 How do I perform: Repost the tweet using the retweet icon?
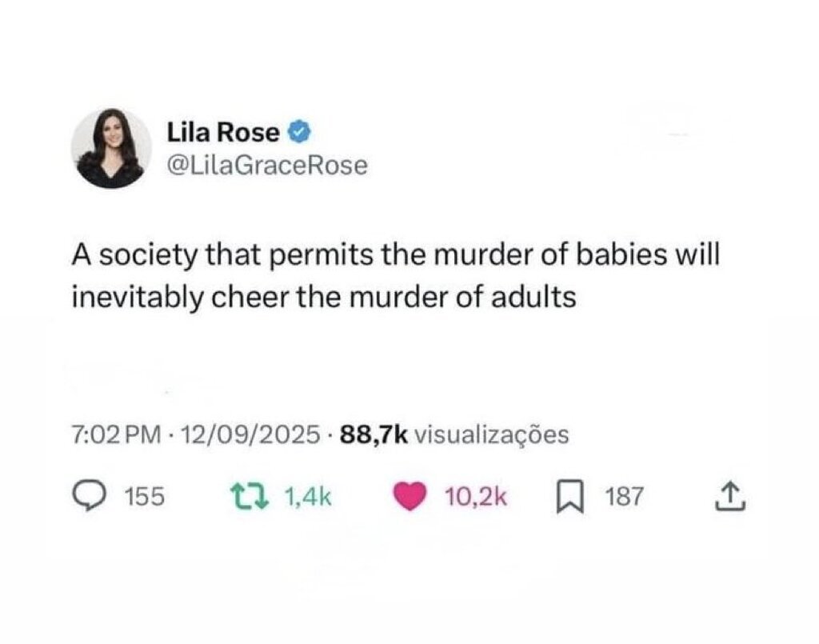tap(250, 496)
